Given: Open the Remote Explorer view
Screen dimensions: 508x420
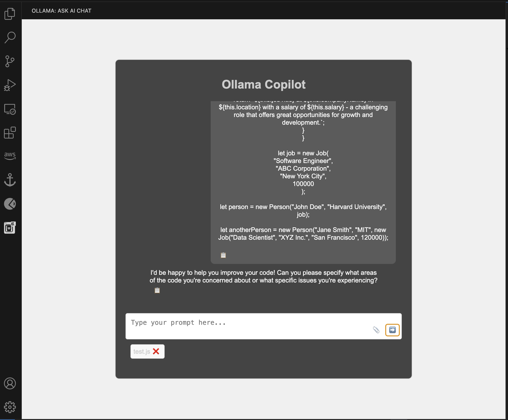Looking at the screenshot, I should 10,109.
